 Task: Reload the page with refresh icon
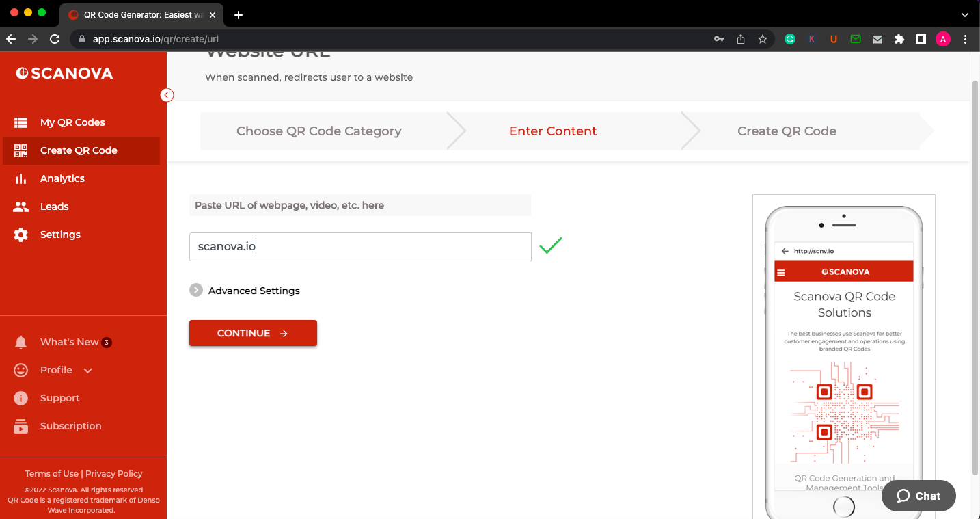click(x=55, y=39)
